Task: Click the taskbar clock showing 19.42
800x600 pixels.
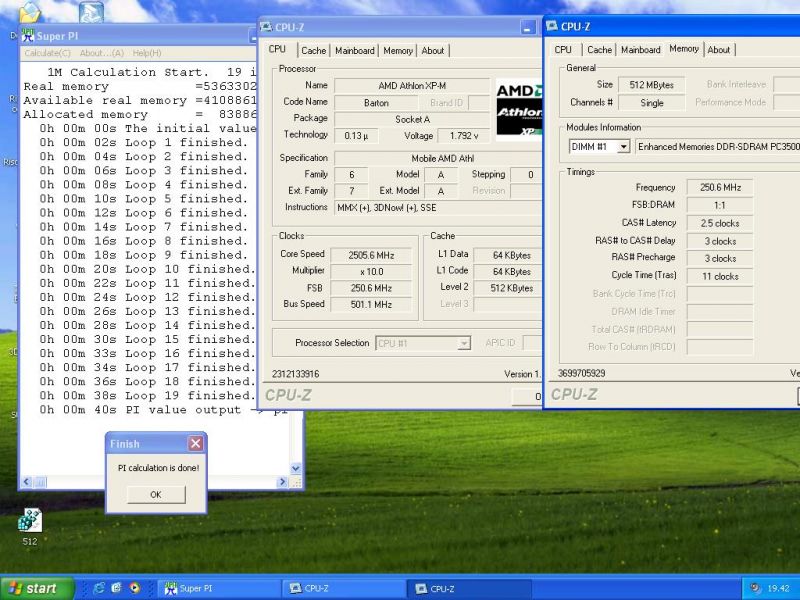Action: click(778, 588)
